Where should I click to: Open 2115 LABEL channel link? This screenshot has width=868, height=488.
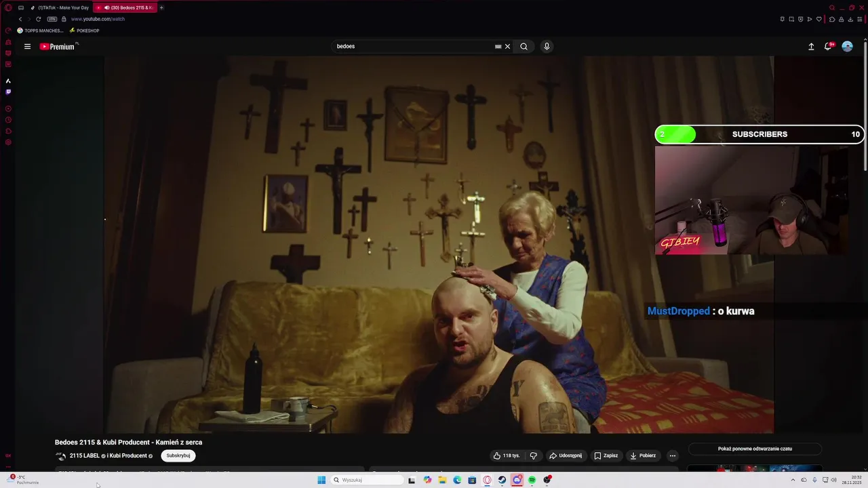[85, 455]
